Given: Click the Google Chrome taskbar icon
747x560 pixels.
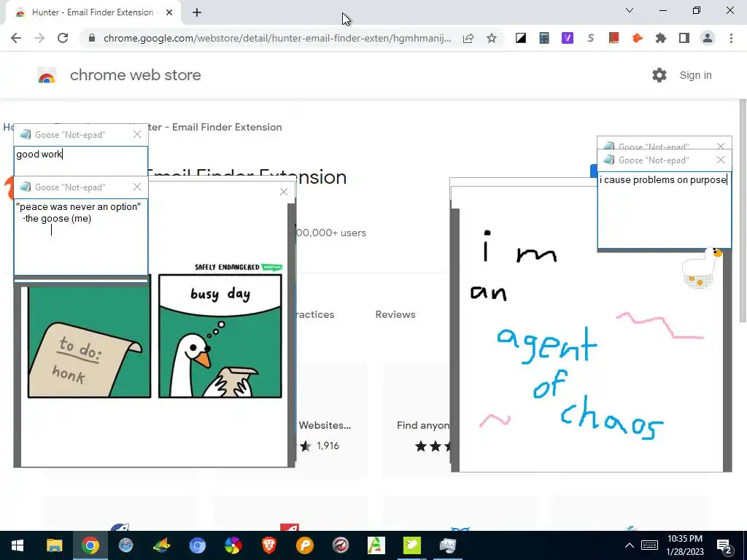Looking at the screenshot, I should pos(90,545).
